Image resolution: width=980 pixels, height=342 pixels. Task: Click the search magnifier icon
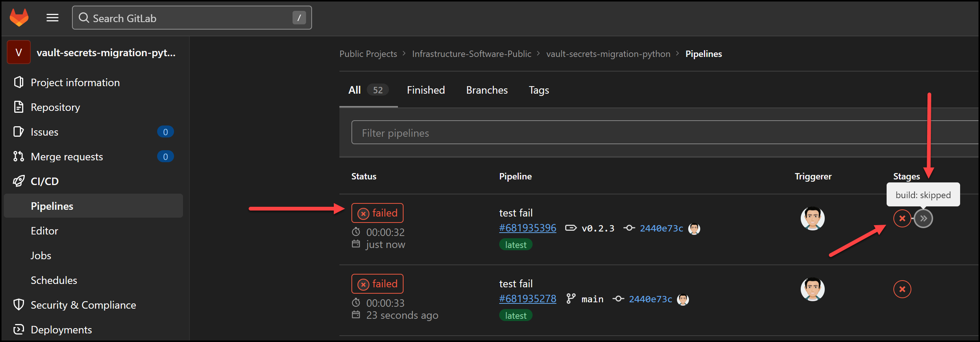[x=84, y=18]
